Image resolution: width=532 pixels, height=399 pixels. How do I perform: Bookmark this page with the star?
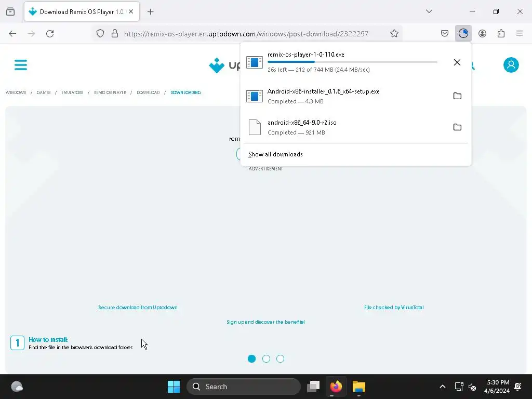point(394,34)
